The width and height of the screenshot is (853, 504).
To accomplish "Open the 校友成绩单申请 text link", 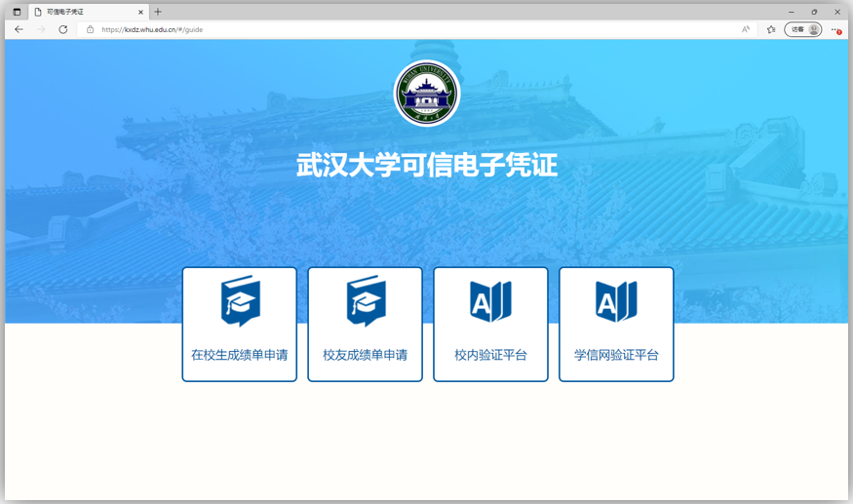I will tap(366, 355).
